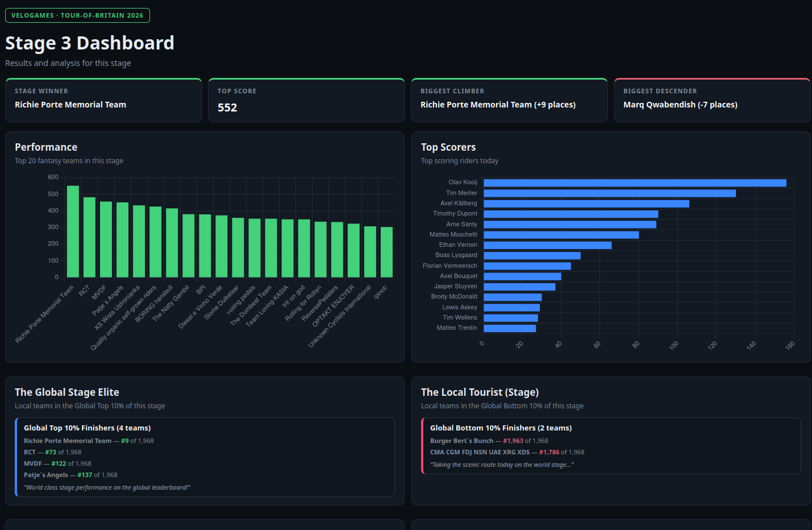Select the Stage Winner card

(103, 100)
